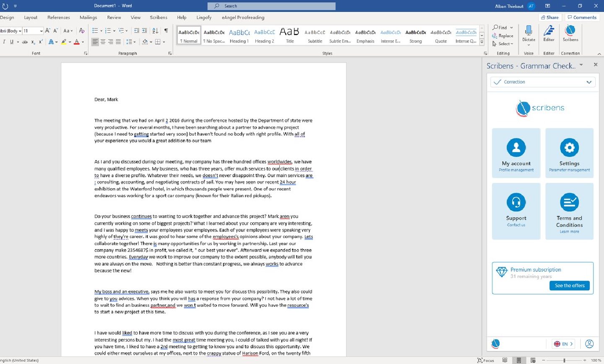Apply the Text Effects icon
Screen dimensions: 604x364
[51, 42]
